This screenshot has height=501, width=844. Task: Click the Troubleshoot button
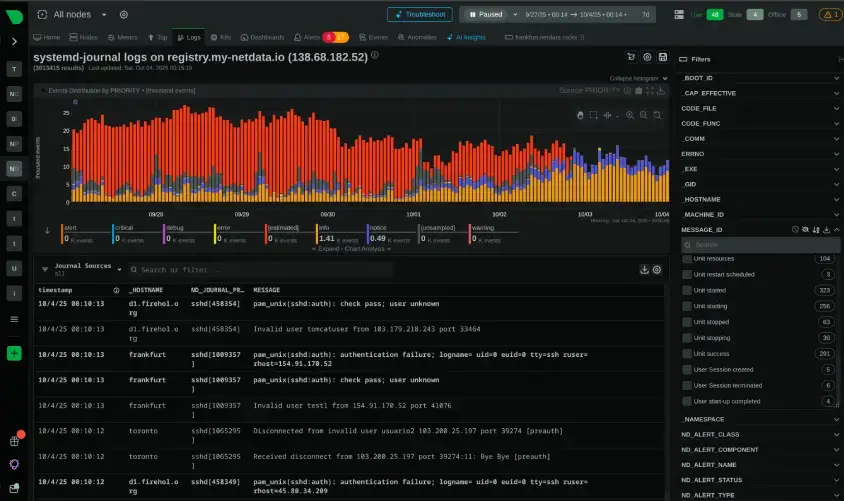pos(420,15)
